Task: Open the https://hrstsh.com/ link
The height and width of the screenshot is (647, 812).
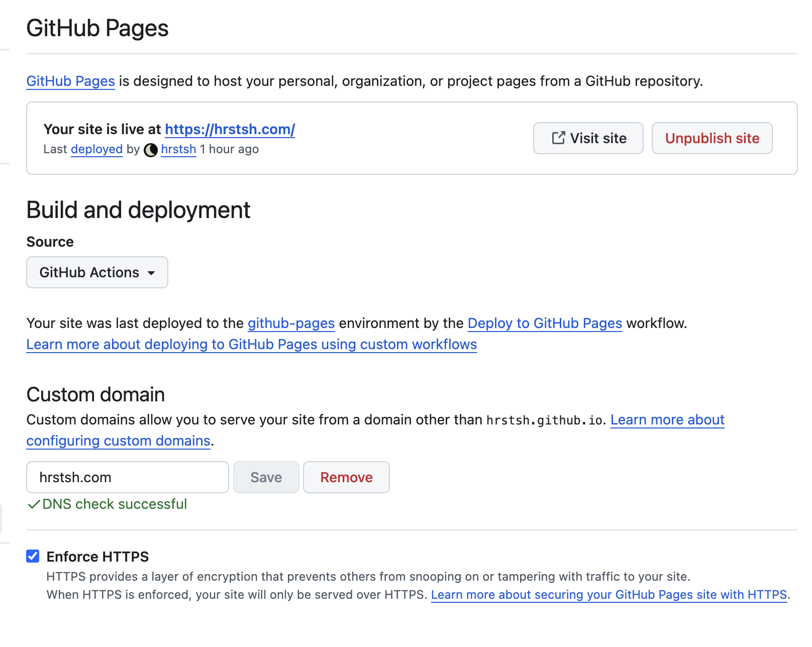Action: coord(230,129)
